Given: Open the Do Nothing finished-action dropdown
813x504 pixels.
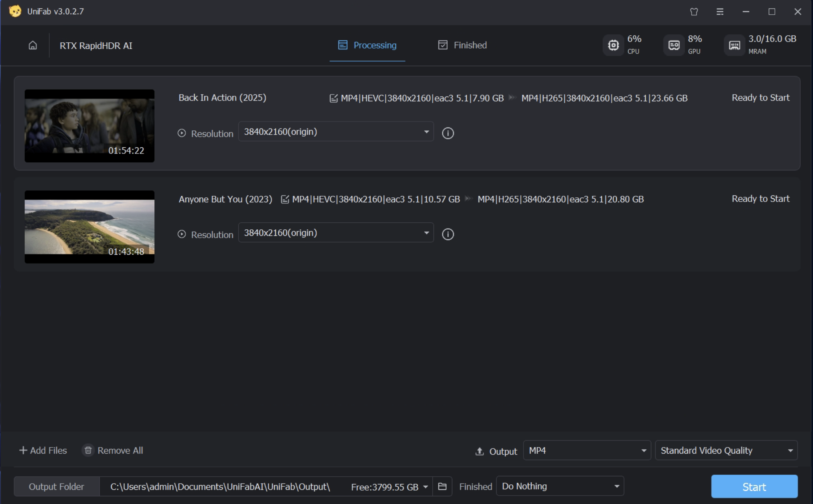Looking at the screenshot, I should click(x=560, y=486).
